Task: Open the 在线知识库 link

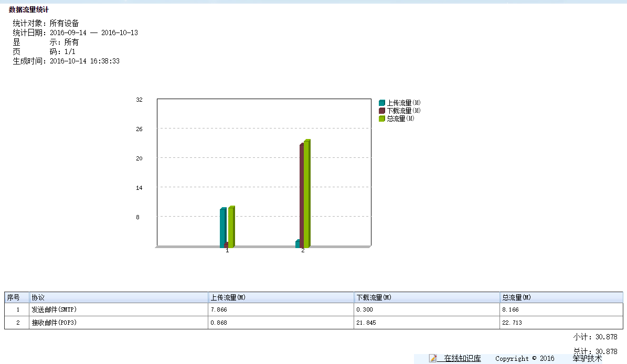Action: 462,359
